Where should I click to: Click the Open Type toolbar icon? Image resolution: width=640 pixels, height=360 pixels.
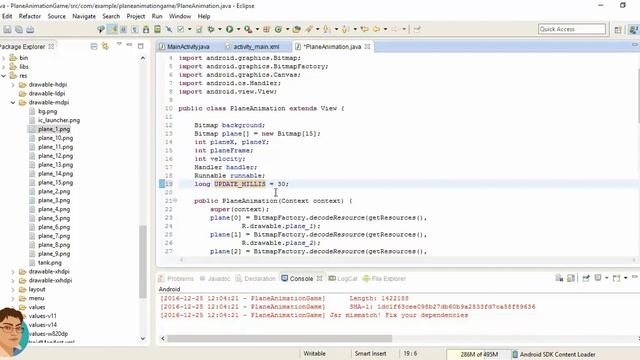pyautogui.click(x=297, y=29)
